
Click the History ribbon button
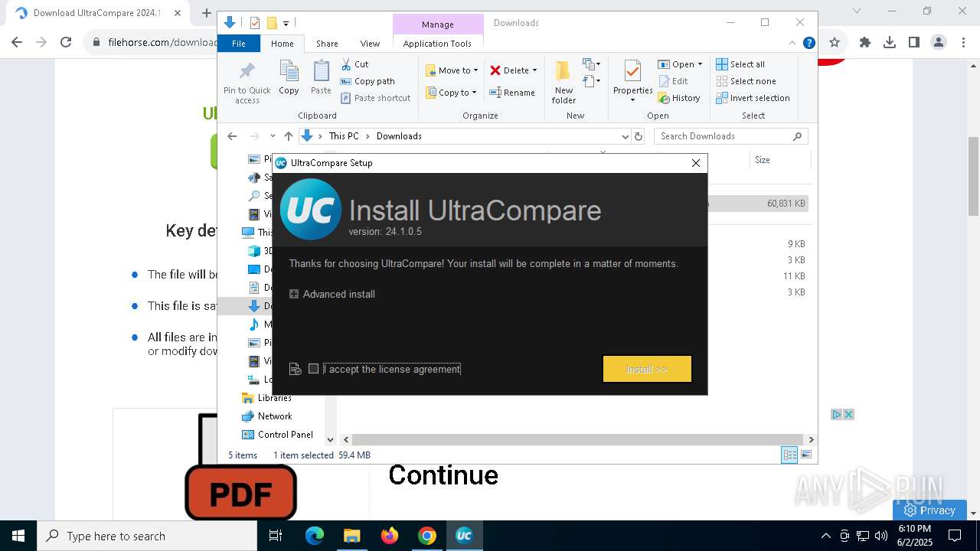click(x=679, y=98)
